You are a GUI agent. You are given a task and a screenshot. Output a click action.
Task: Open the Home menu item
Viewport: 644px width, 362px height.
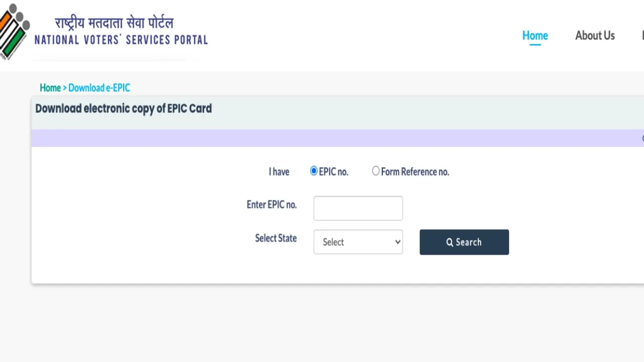coord(535,36)
